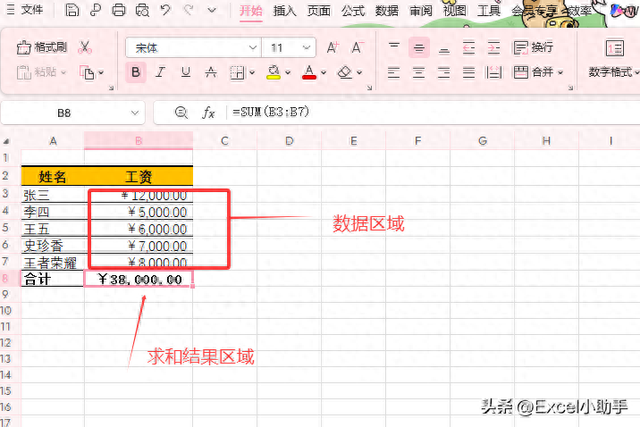Select the 工资 header cell

[x=138, y=177]
